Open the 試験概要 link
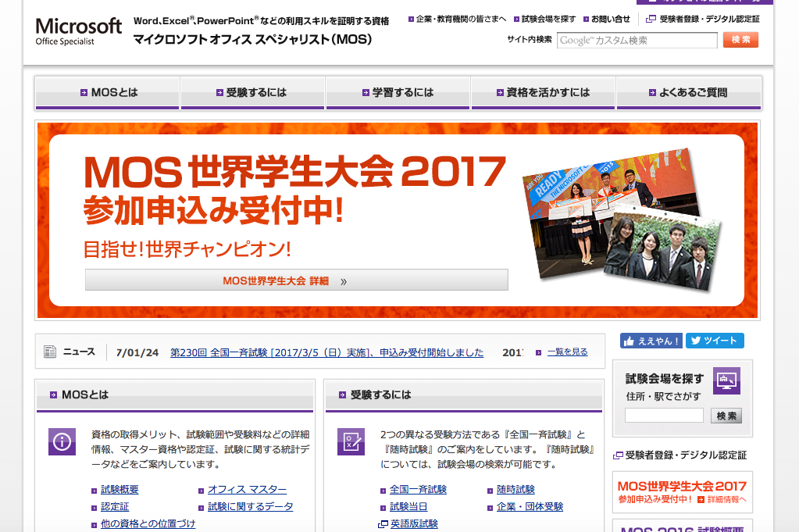799x532 pixels. [x=119, y=490]
